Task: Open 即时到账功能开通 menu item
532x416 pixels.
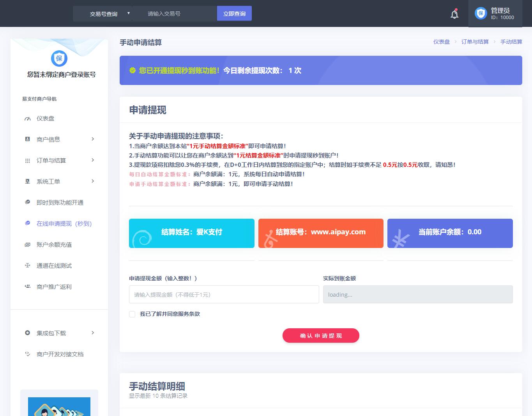Action: pos(60,203)
